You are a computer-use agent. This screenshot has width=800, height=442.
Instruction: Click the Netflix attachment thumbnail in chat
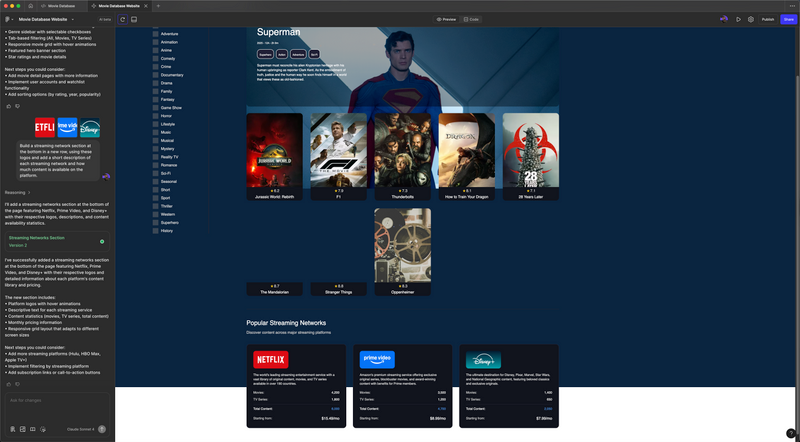click(x=45, y=128)
